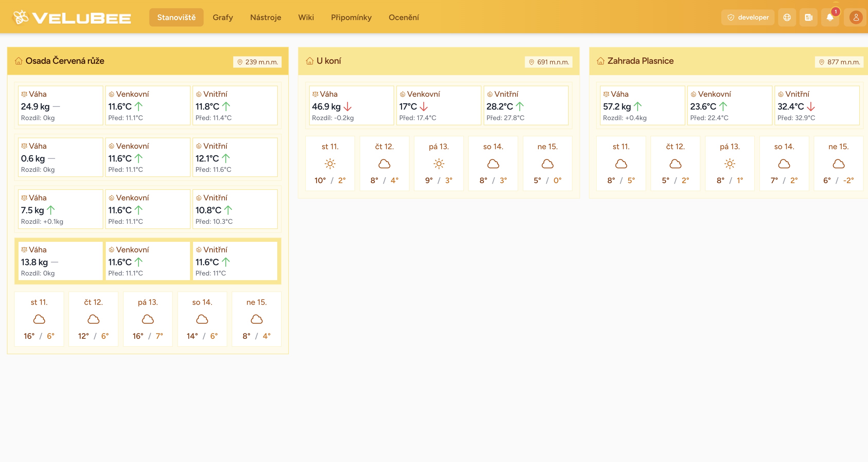
Task: Click house icon next to U koní
Action: [310, 61]
